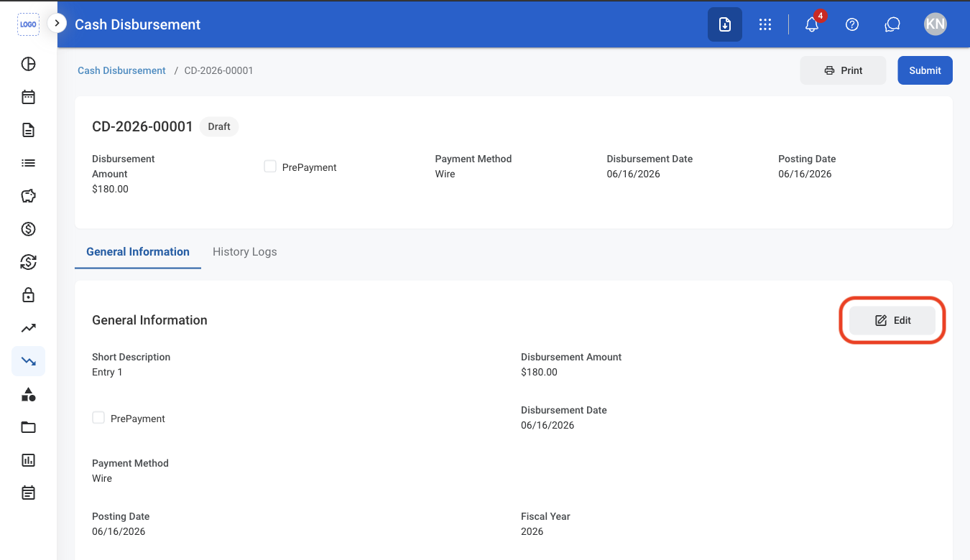Open the calendar icon in sidebar

tap(28, 97)
